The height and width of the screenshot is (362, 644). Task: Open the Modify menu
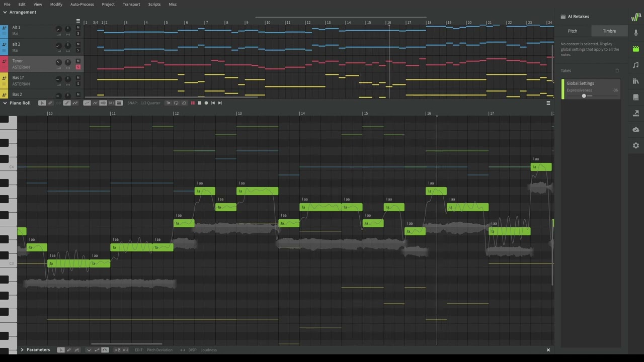coord(56,5)
